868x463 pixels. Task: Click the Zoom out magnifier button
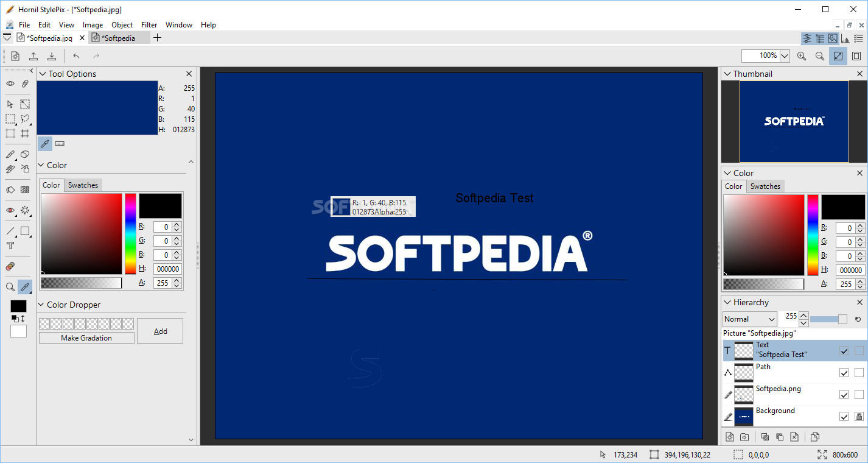click(820, 56)
